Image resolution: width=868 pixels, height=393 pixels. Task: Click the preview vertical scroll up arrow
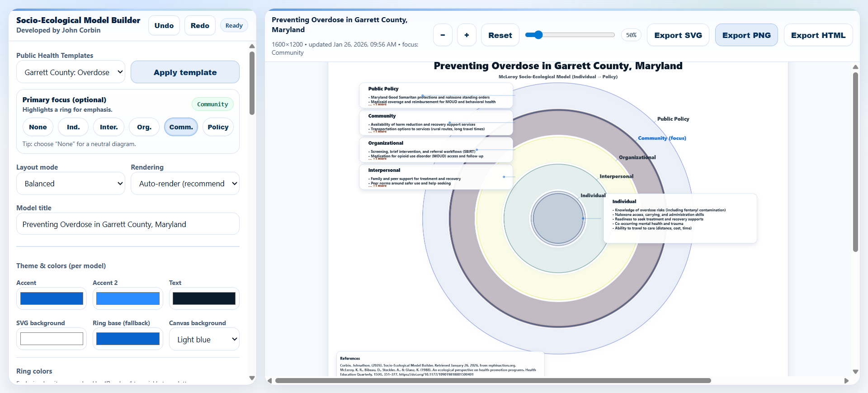pyautogui.click(x=855, y=67)
